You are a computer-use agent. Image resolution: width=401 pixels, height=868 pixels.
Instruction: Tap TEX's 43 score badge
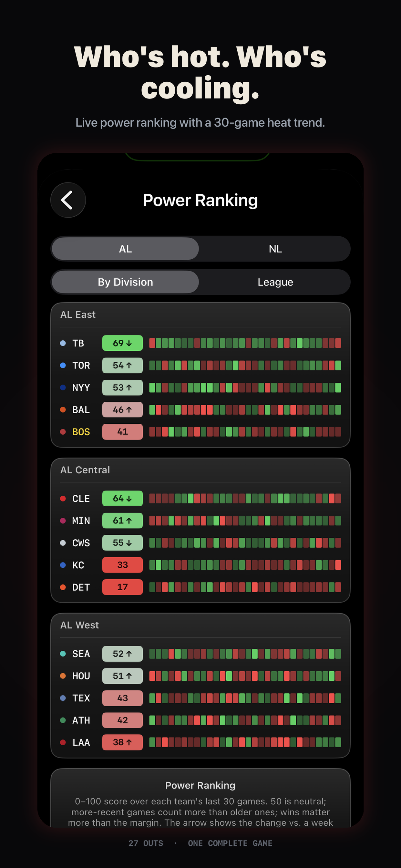click(x=122, y=698)
